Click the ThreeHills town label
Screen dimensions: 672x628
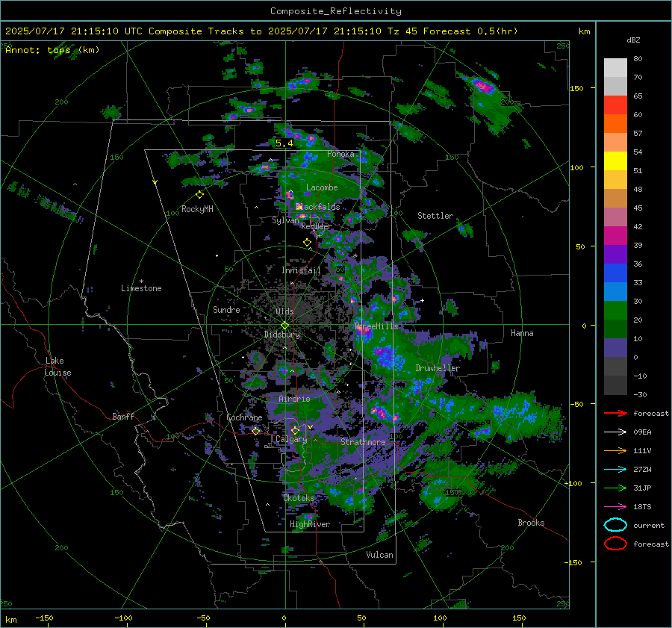[376, 326]
